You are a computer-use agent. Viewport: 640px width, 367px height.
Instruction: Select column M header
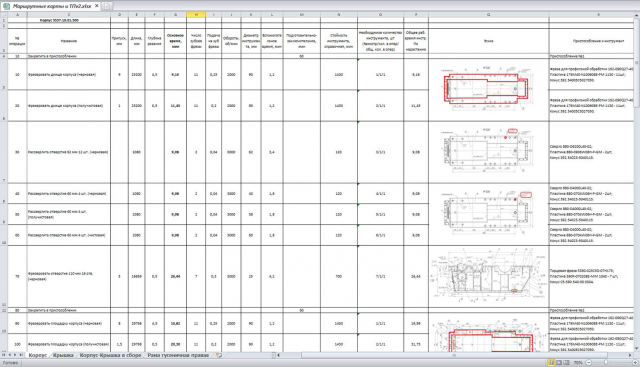click(302, 15)
